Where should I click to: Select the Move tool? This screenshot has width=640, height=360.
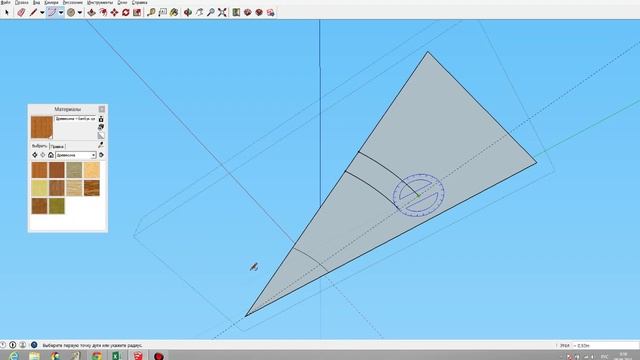pyautogui.click(x=114, y=12)
